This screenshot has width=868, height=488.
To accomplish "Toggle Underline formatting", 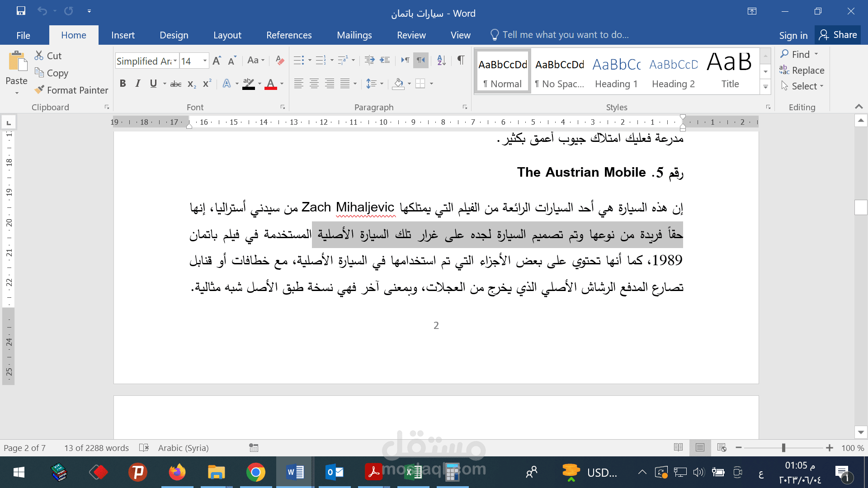I will tap(153, 84).
